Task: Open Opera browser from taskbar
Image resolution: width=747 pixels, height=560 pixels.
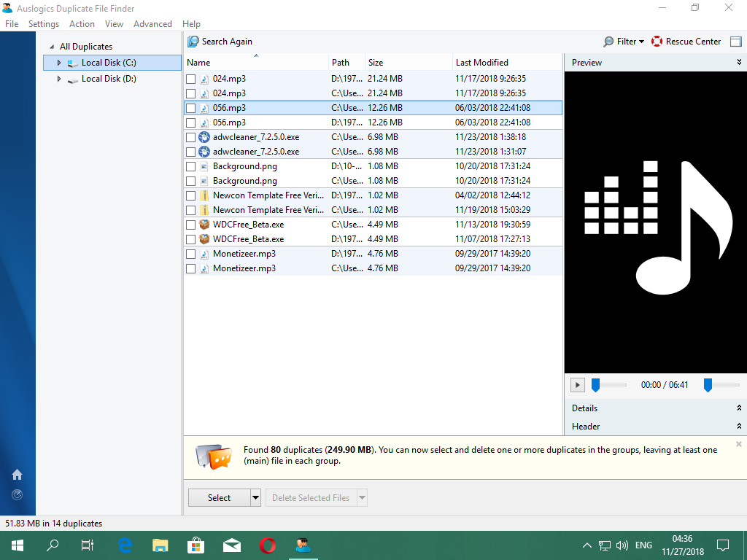Action: click(267, 545)
